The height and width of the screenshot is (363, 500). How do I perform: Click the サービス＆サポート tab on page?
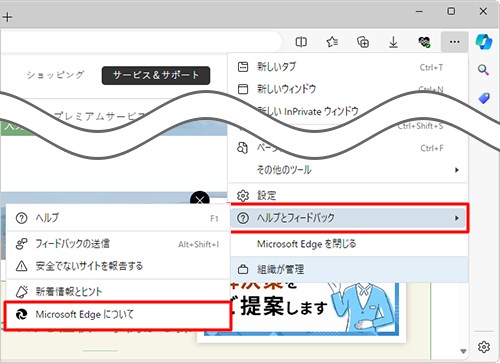(156, 75)
